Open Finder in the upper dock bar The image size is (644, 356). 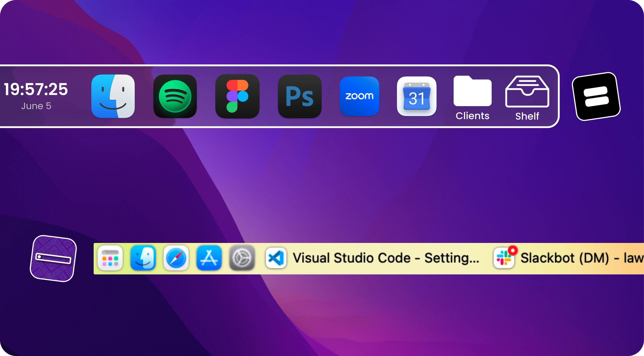click(x=113, y=96)
